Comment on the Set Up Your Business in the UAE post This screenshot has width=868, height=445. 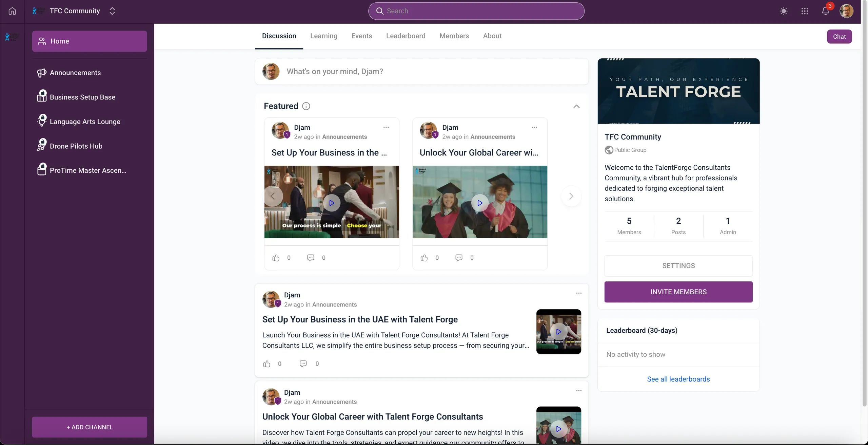(x=303, y=364)
